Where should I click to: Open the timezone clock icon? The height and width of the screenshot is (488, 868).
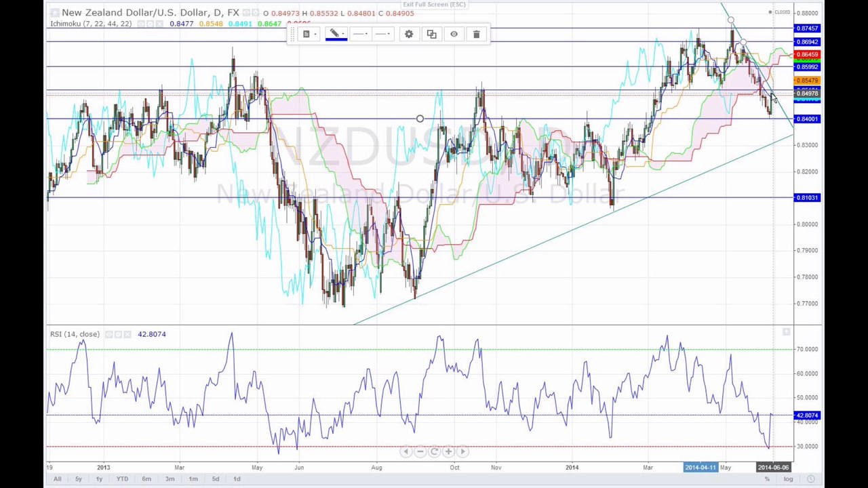point(810,479)
